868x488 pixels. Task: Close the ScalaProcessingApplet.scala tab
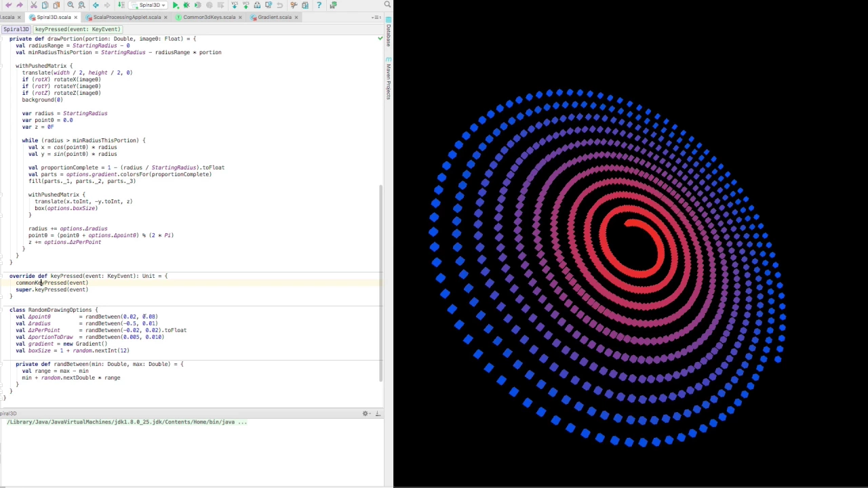(x=165, y=17)
